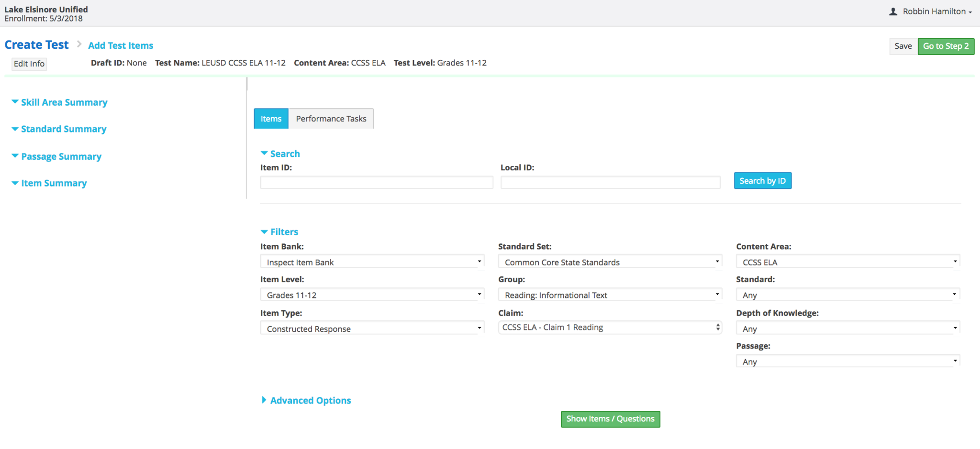This screenshot has height=449, width=980.
Task: Save the test draft
Action: (903, 46)
